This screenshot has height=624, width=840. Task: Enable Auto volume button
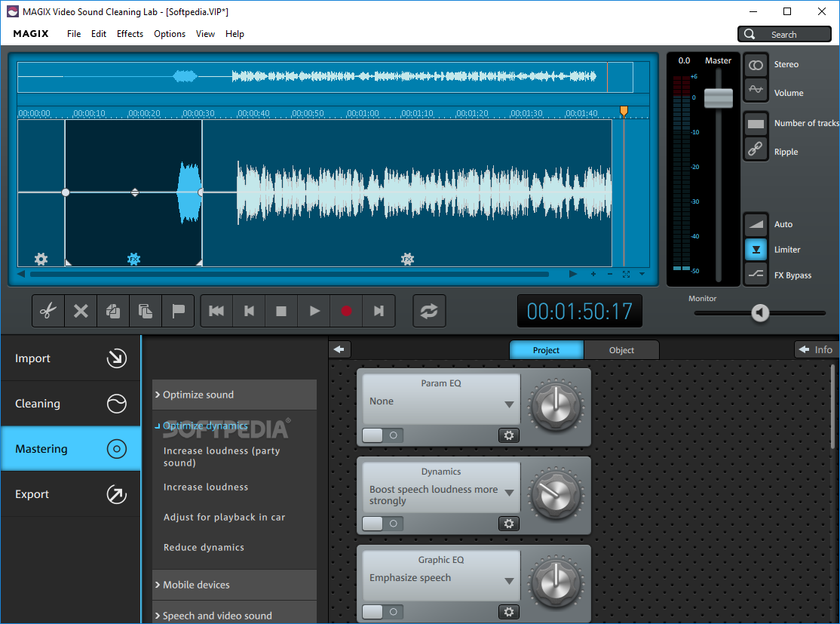tap(756, 224)
